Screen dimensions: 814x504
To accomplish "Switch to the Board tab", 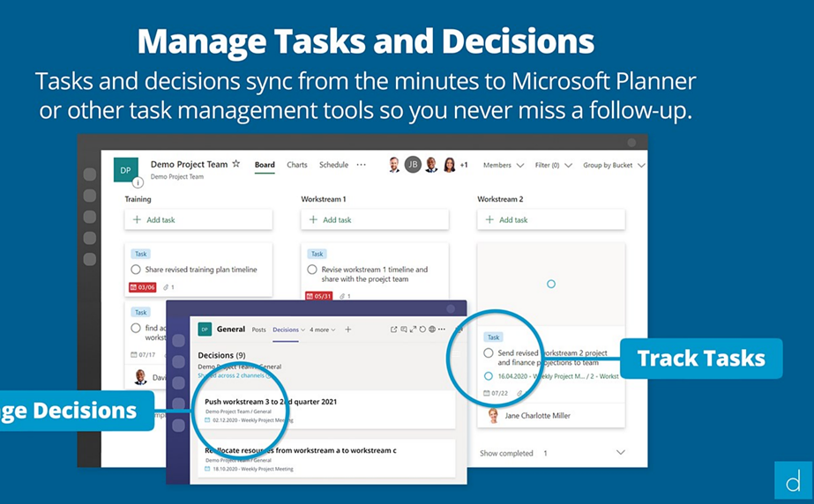I will pyautogui.click(x=265, y=165).
